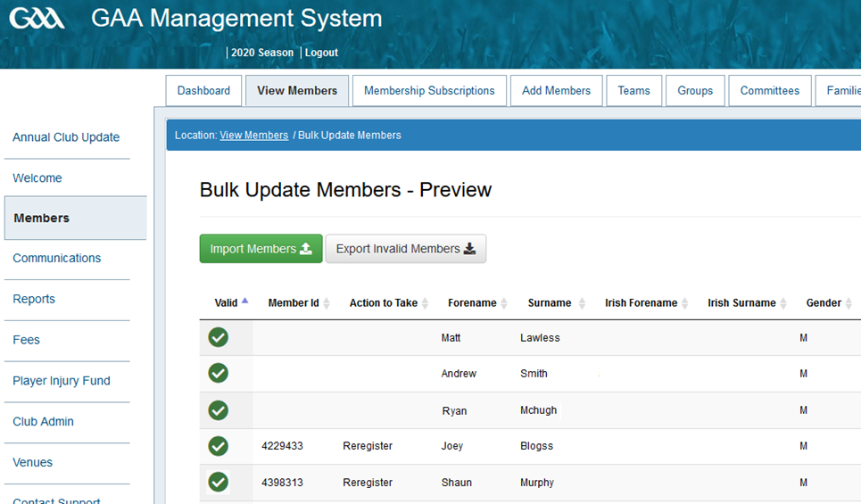Open Communications in the left sidebar
The height and width of the screenshot is (504, 861).
[57, 258]
